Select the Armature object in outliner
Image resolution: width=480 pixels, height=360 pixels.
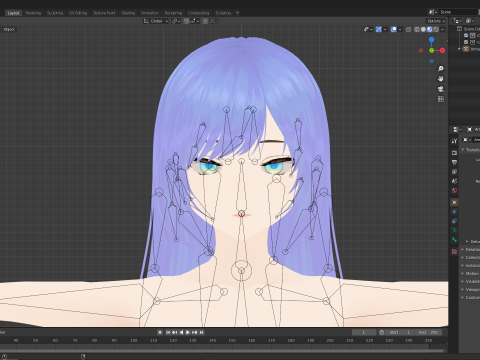(x=473, y=49)
